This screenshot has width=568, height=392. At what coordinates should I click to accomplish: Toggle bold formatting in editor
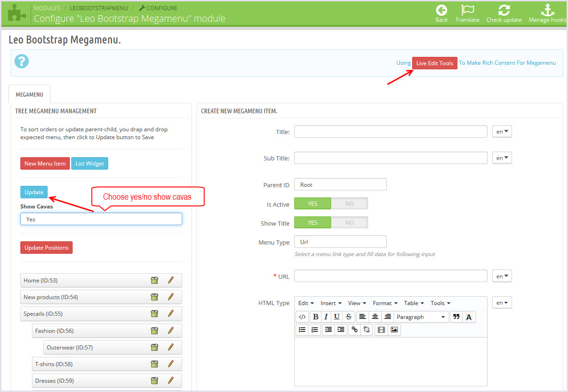tap(315, 317)
